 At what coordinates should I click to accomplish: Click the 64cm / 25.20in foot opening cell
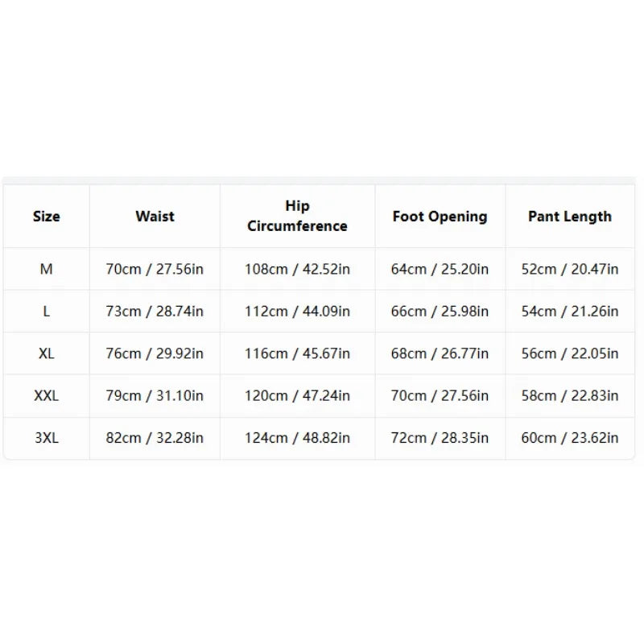click(x=440, y=269)
